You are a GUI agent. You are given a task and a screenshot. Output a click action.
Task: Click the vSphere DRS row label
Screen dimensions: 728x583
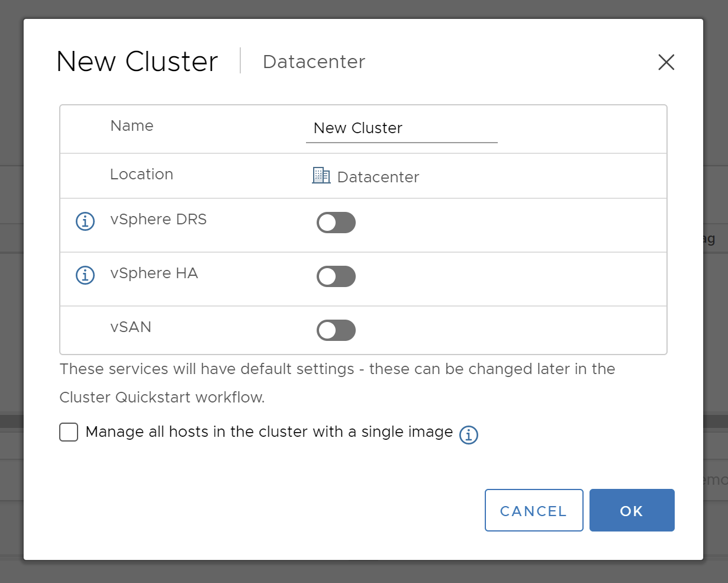pyautogui.click(x=159, y=220)
